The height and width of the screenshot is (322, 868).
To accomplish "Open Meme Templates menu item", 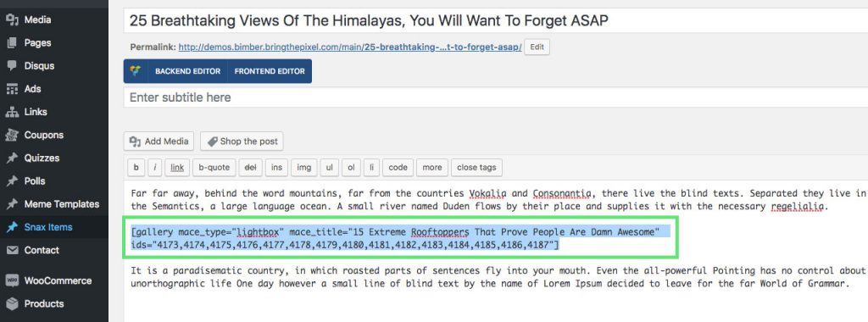I will 54,204.
